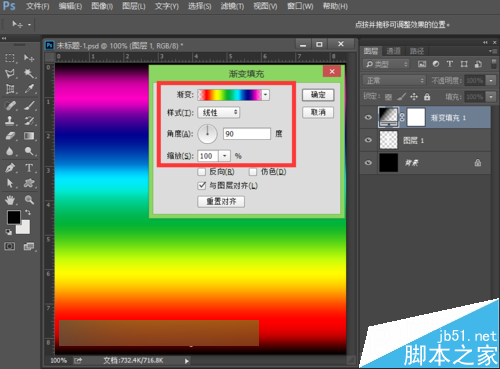Select the Eyedropper tool
Screen dimensions: 500x369
[x=29, y=89]
